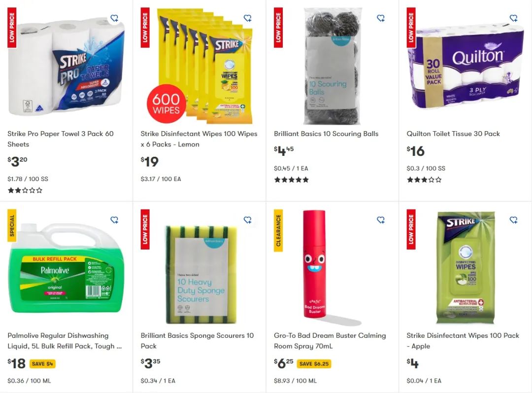Save Gro-To Bad Dream Buster to wishlist
This screenshot has width=532, height=393.
381,220
